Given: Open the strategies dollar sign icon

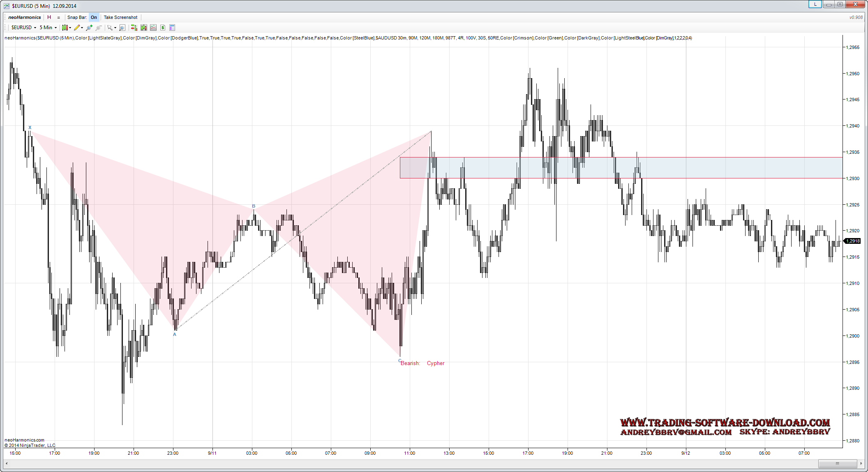Looking at the screenshot, I should pyautogui.click(x=163, y=28).
